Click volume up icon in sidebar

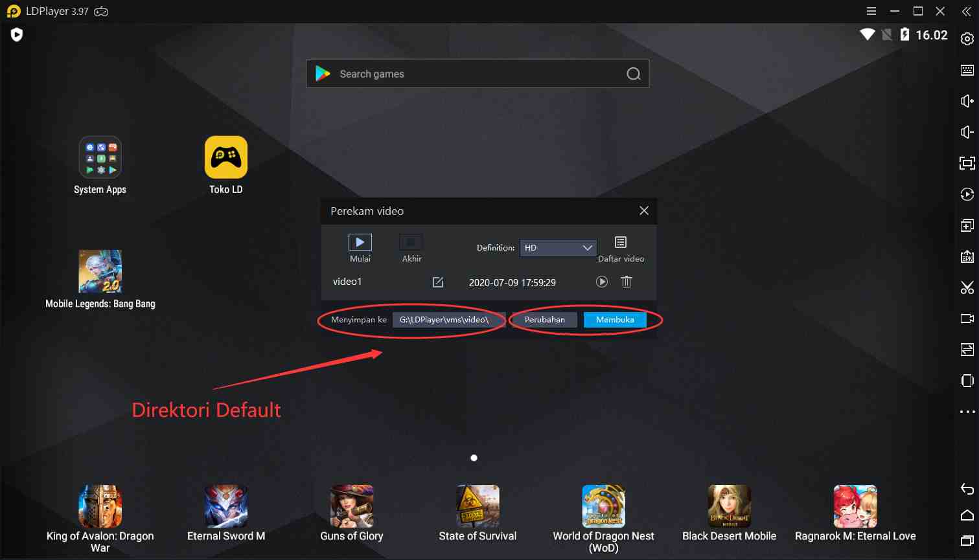point(967,101)
